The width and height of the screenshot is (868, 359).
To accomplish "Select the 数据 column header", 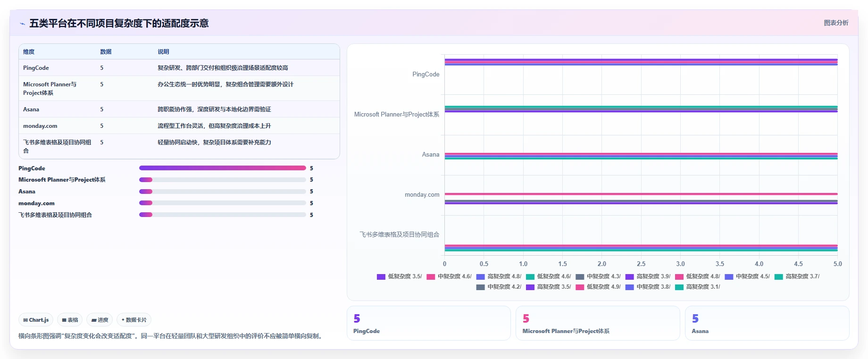I will (106, 52).
